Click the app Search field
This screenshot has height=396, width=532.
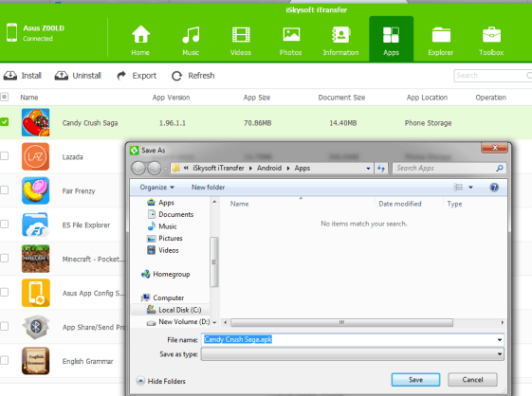[x=492, y=76]
